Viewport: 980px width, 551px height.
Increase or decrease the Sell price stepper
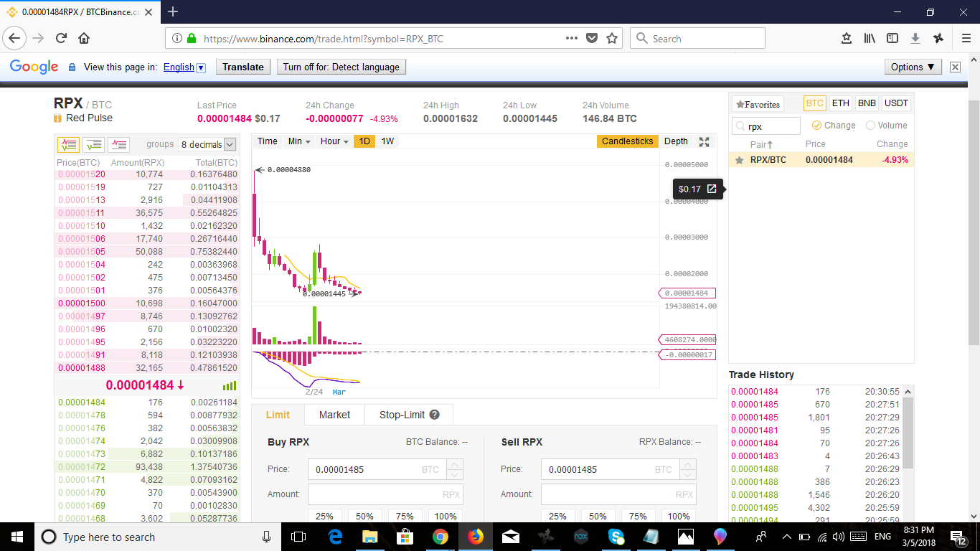tap(688, 469)
